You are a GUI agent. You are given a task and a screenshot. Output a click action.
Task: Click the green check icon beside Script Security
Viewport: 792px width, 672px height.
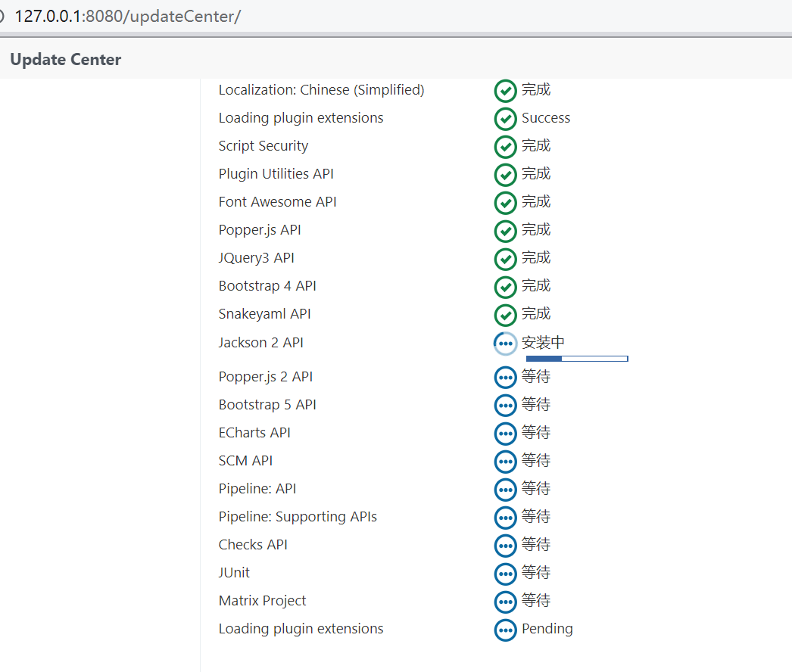505,147
